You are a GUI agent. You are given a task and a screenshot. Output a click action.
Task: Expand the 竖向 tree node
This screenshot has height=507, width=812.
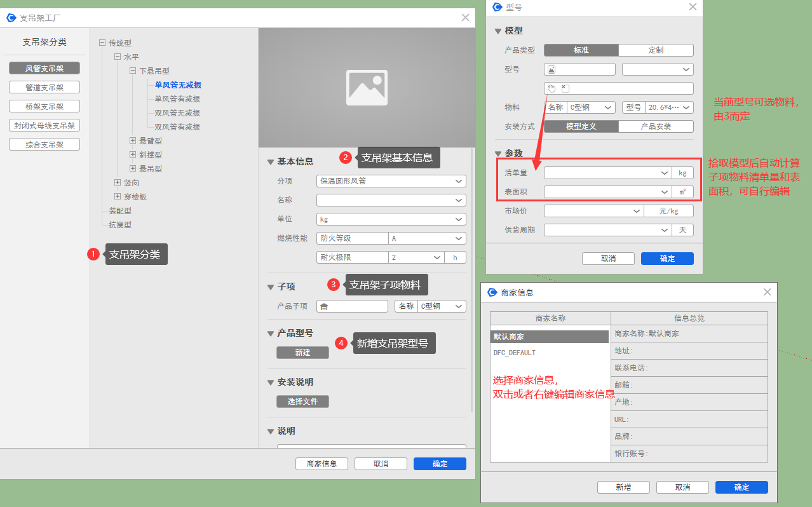118,182
